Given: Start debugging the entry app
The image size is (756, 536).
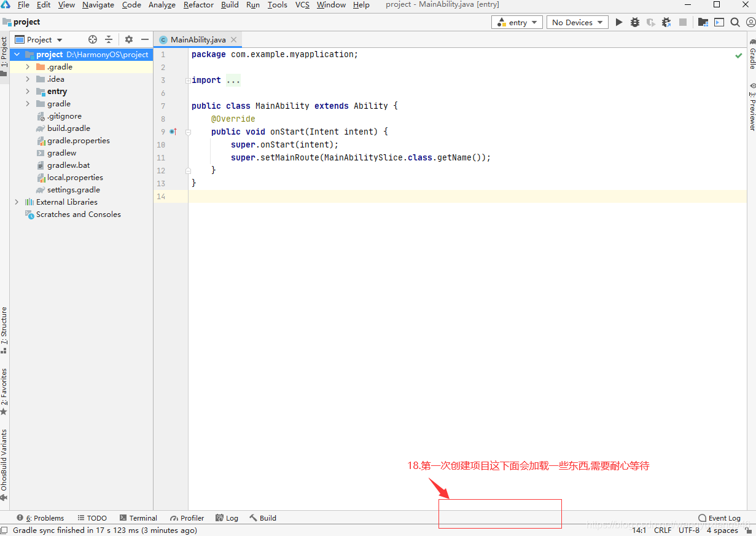Looking at the screenshot, I should (635, 22).
